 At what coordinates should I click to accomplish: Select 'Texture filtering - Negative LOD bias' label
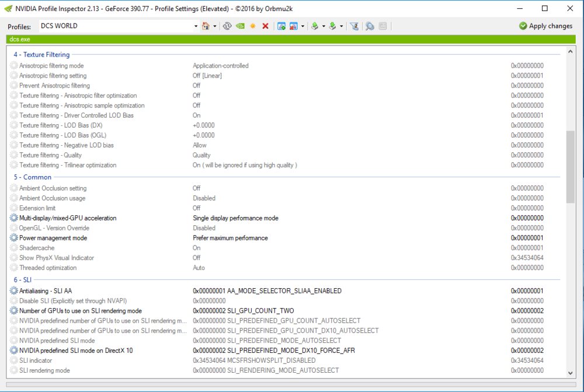point(67,145)
